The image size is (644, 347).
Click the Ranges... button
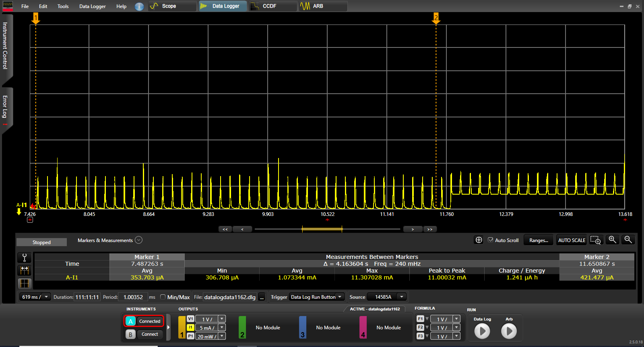539,240
